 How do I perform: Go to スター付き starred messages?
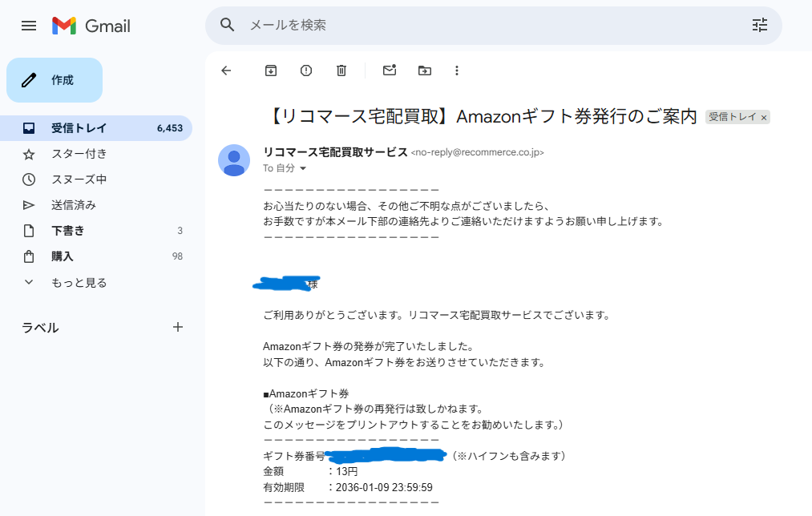click(79, 154)
